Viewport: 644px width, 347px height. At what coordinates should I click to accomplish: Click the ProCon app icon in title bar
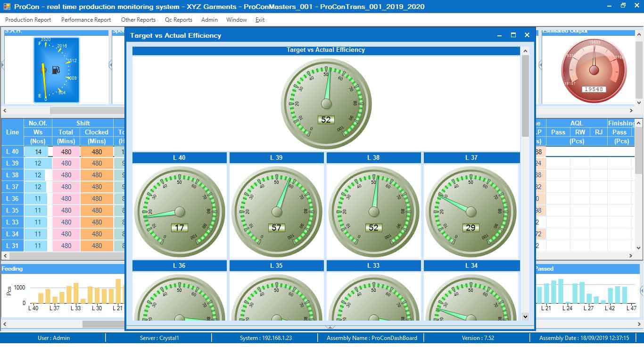point(6,6)
